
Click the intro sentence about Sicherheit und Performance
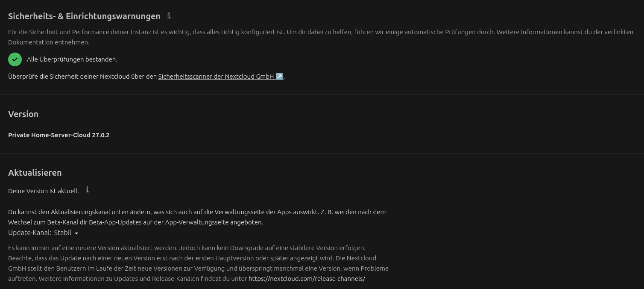[321, 37]
